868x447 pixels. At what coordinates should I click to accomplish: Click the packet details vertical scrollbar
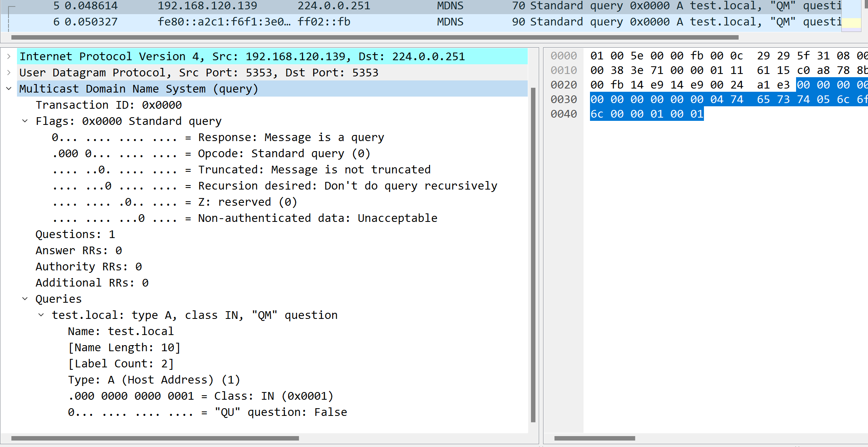tap(533, 255)
